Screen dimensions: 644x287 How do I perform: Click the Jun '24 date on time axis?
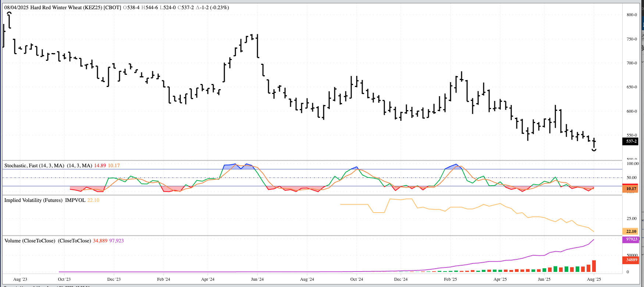pyautogui.click(x=257, y=279)
